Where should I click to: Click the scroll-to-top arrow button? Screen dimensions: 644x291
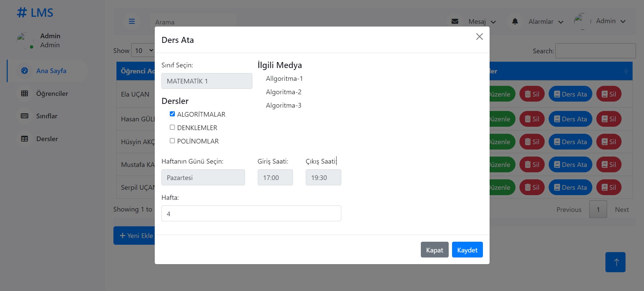(615, 262)
